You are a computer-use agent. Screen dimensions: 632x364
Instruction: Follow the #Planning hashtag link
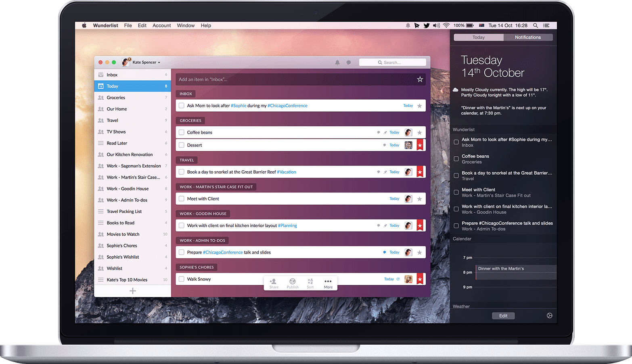[287, 226]
